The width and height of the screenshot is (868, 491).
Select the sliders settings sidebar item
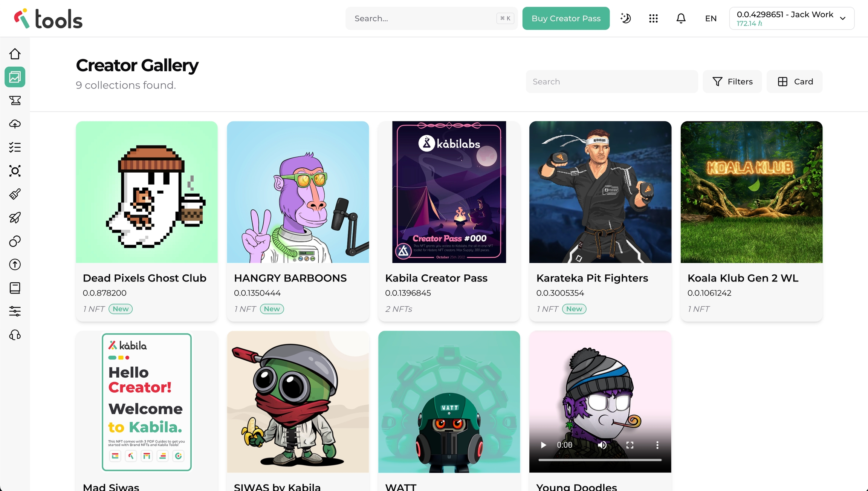click(15, 311)
